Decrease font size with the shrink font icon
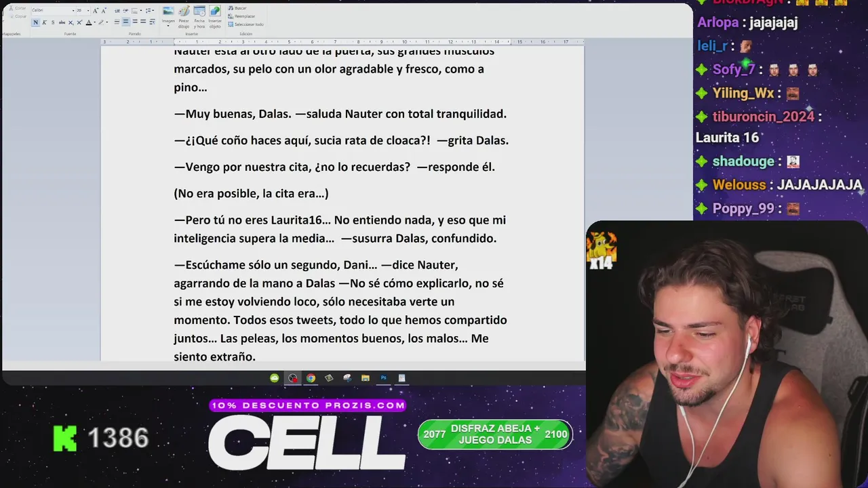Viewport: 868px width, 488px height. (104, 11)
